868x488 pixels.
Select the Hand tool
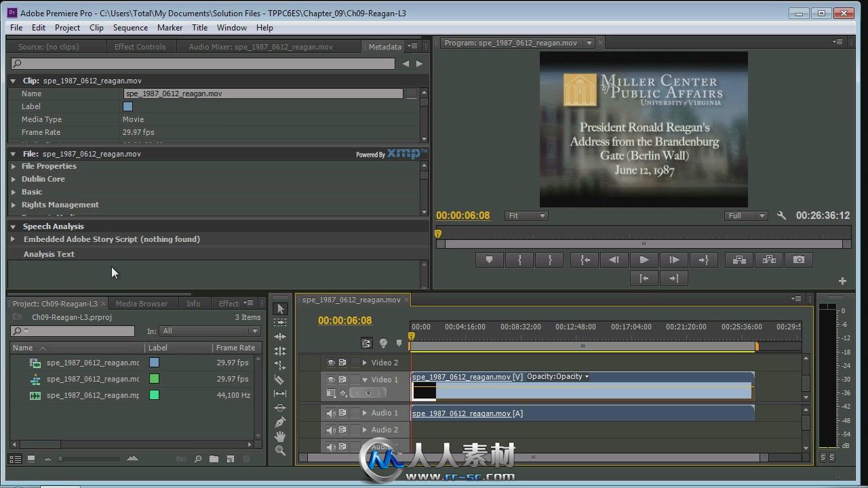280,436
